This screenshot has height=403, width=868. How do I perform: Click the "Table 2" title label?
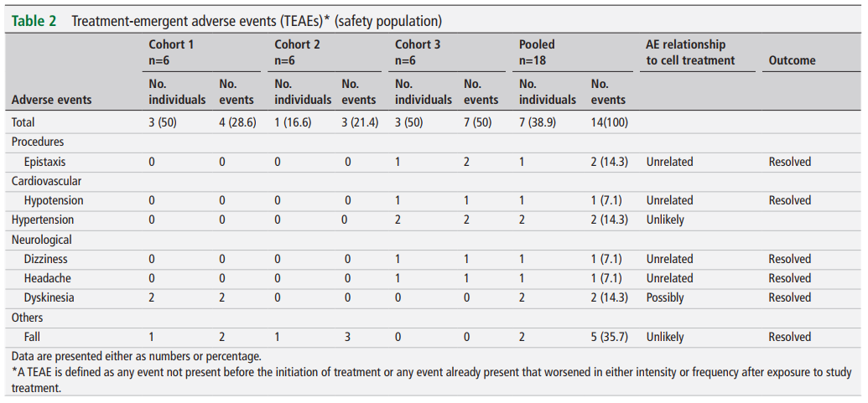click(34, 21)
